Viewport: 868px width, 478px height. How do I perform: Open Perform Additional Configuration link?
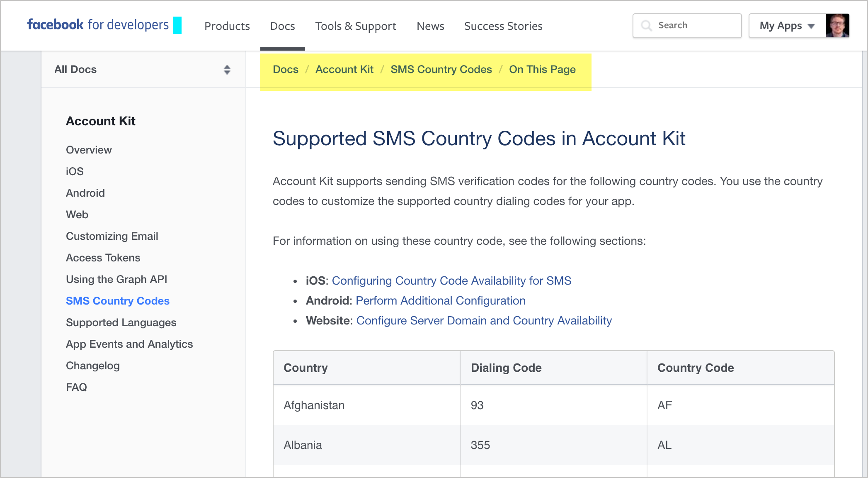pos(441,301)
